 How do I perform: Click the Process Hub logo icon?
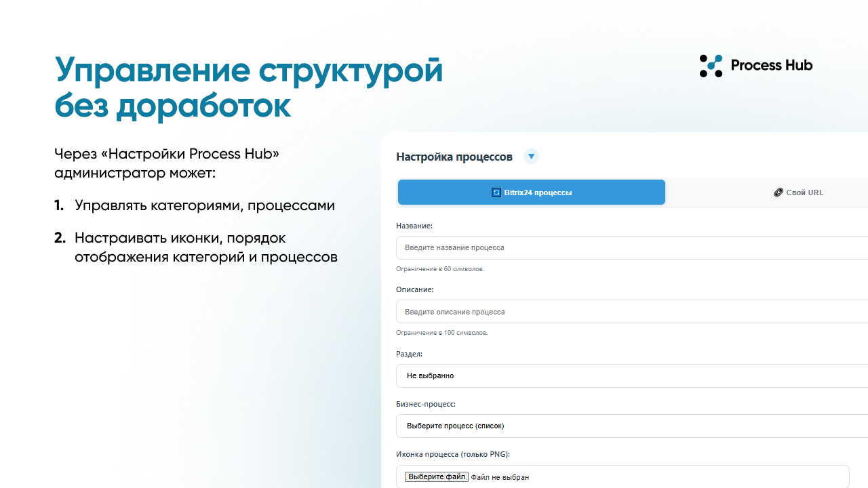coord(711,66)
